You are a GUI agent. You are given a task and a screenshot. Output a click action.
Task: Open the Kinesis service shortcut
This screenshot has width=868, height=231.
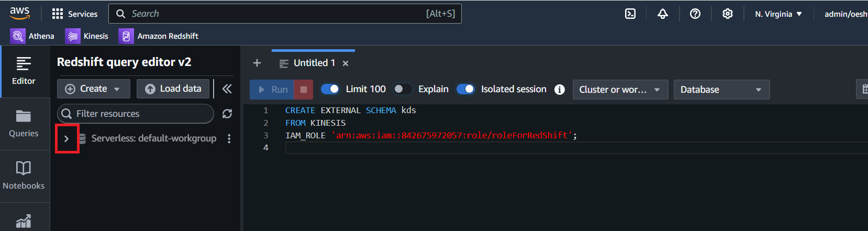tap(87, 36)
